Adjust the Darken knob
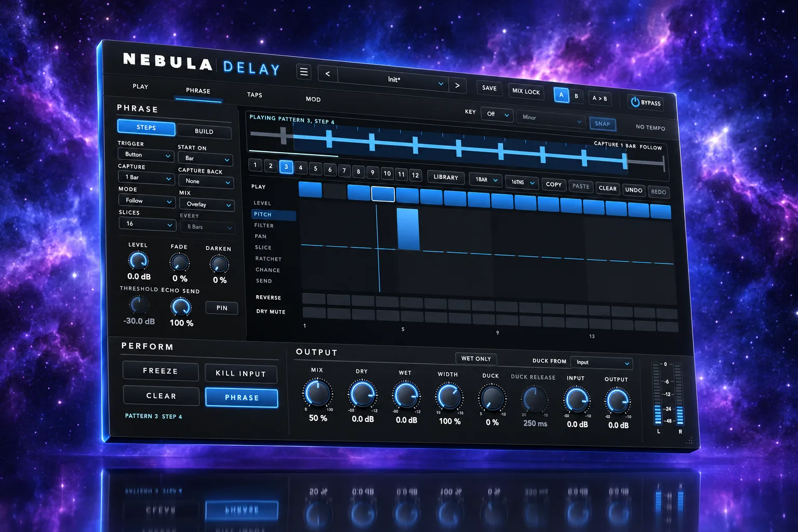Image resolution: width=798 pixels, height=532 pixels. click(219, 264)
